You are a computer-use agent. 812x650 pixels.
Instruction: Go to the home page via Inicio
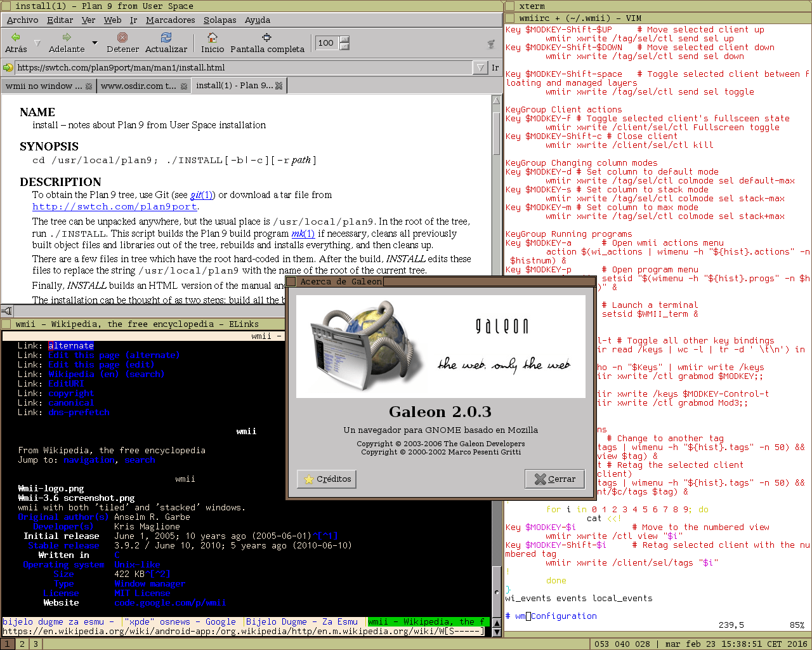coord(213,37)
